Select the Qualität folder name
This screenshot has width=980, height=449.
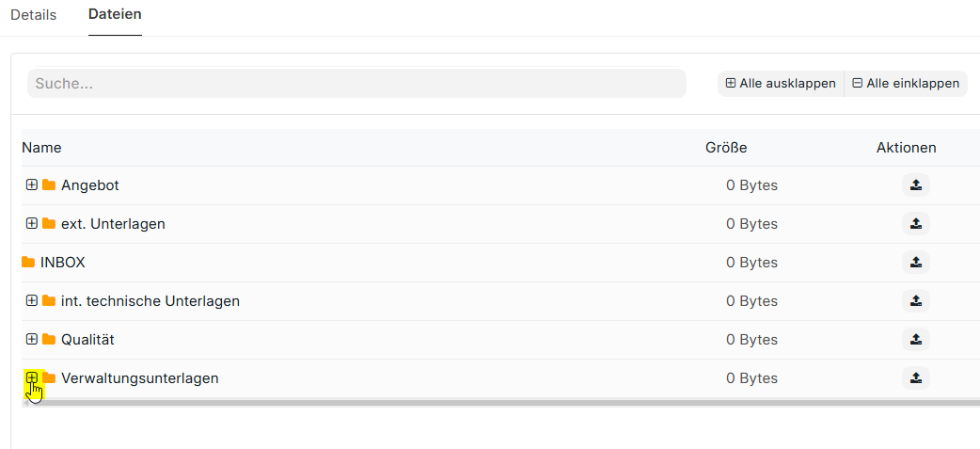(x=87, y=339)
